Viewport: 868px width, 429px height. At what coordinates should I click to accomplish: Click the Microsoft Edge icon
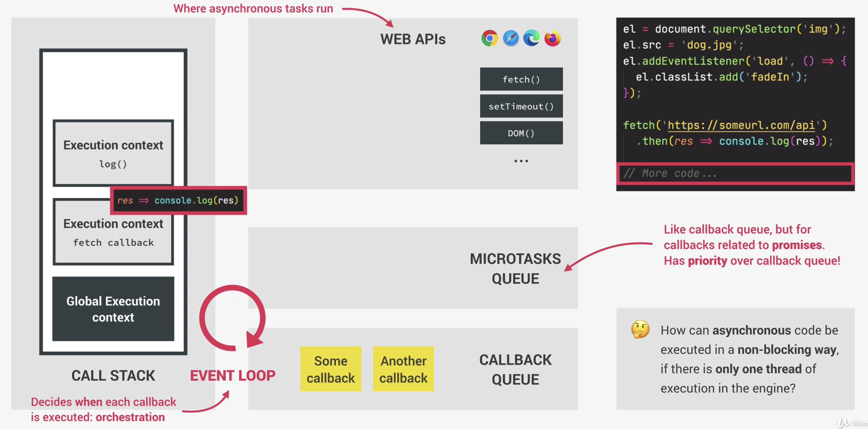pos(531,38)
